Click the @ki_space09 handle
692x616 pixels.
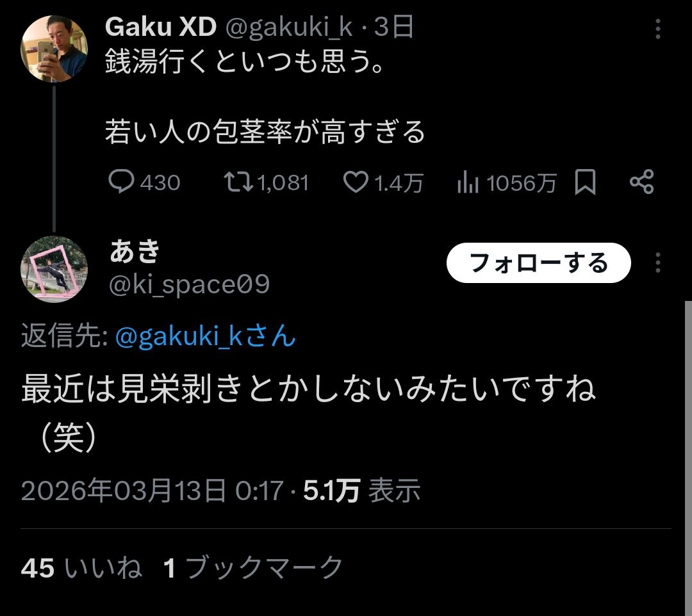tap(189, 284)
